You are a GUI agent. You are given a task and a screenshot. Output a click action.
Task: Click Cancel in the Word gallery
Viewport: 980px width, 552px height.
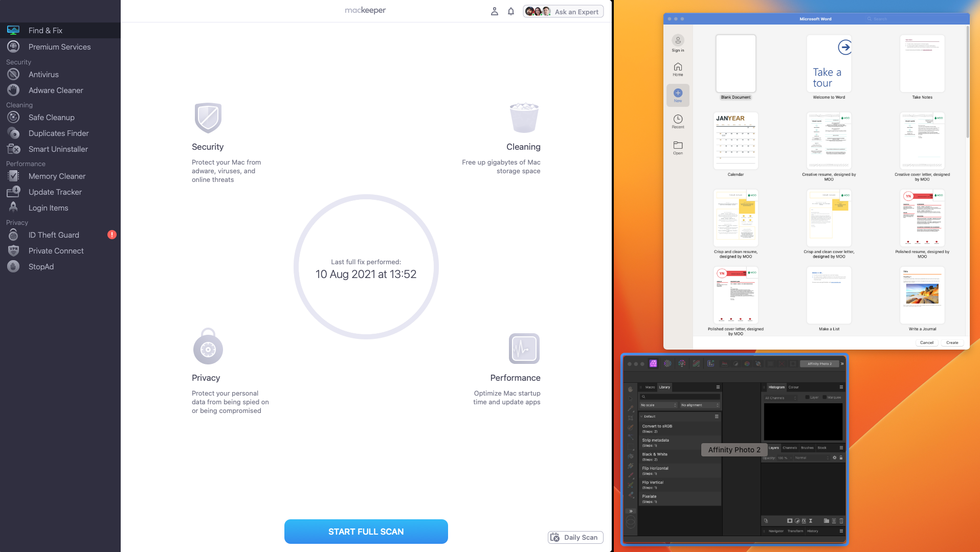(x=926, y=342)
